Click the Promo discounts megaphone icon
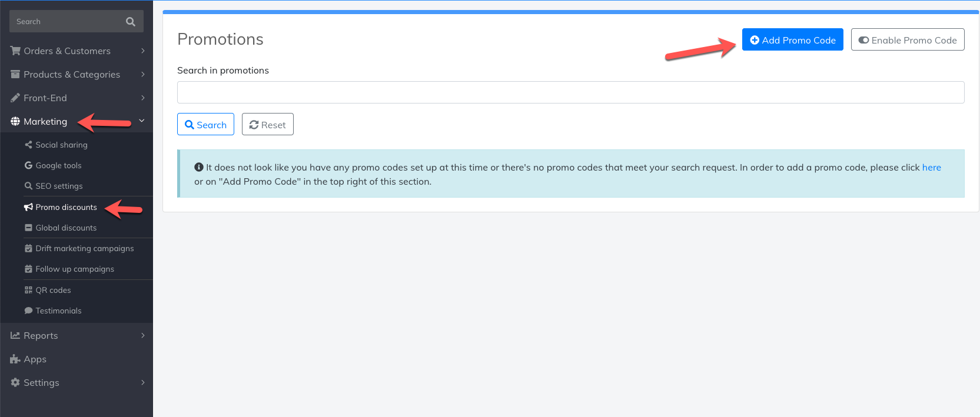Screen dimensions: 980x417 [28, 207]
